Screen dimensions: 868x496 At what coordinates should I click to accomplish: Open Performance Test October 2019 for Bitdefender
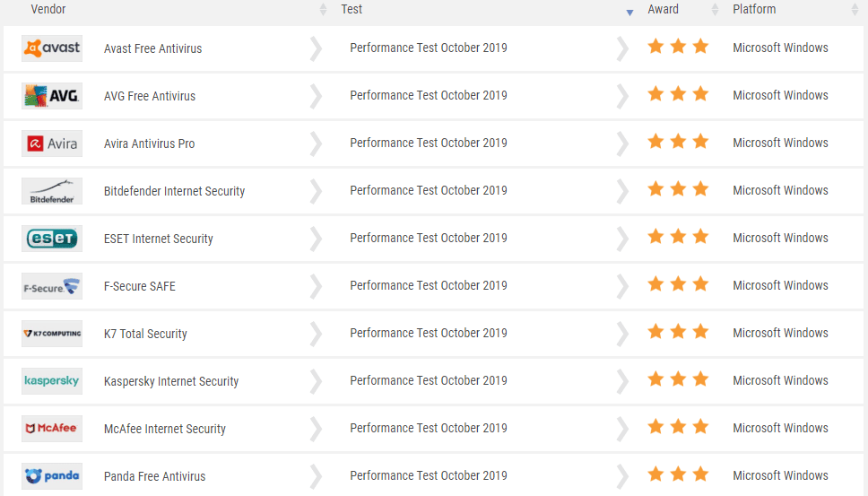[x=429, y=191]
